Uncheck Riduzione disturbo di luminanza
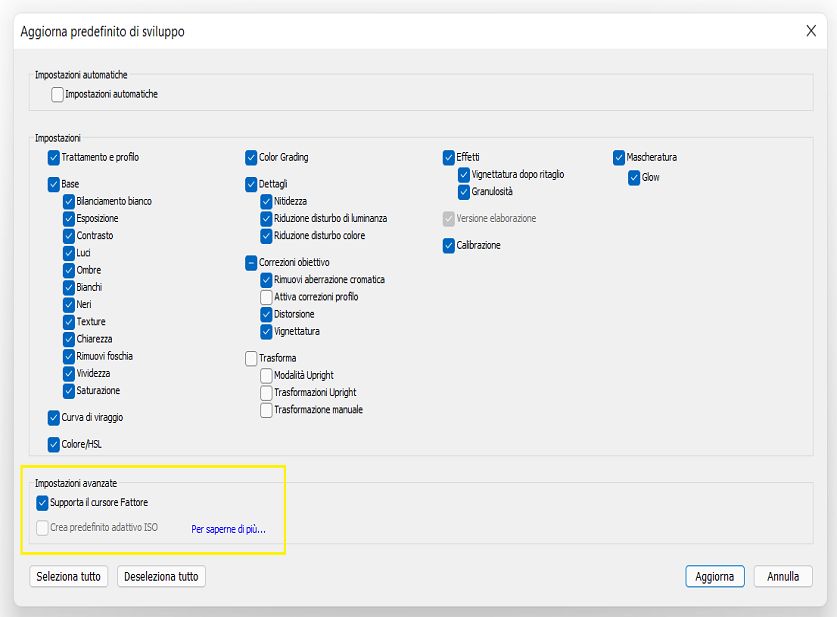 coord(267,218)
